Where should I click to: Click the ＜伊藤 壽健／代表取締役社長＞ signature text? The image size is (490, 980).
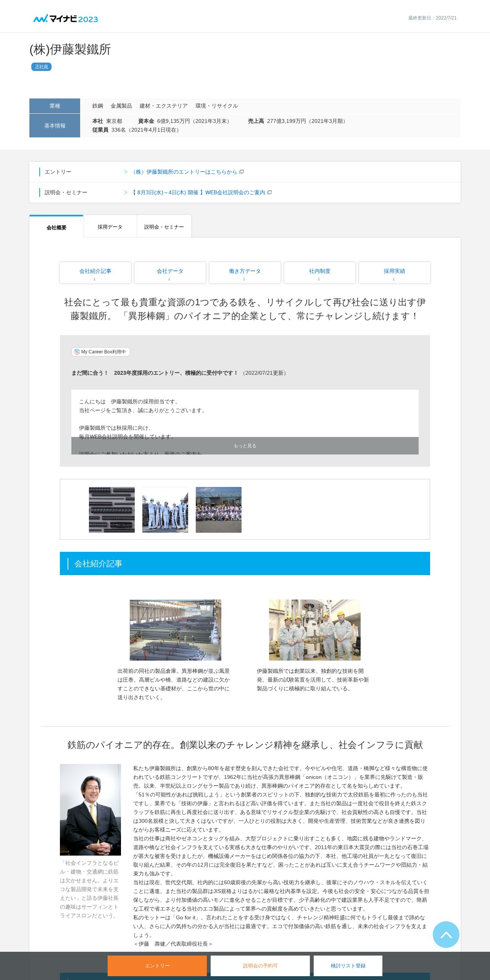pos(173,944)
